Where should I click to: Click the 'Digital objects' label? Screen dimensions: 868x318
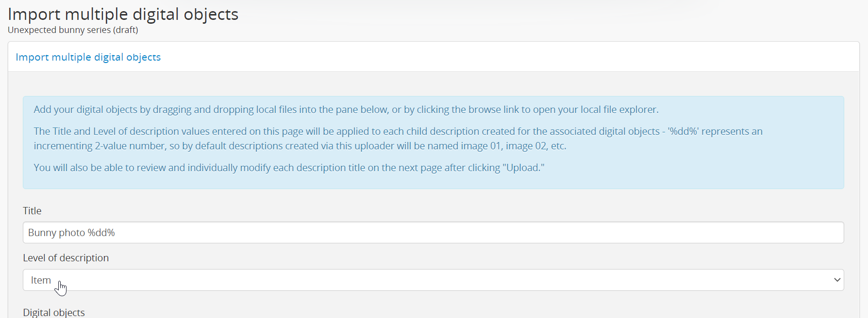tap(53, 312)
